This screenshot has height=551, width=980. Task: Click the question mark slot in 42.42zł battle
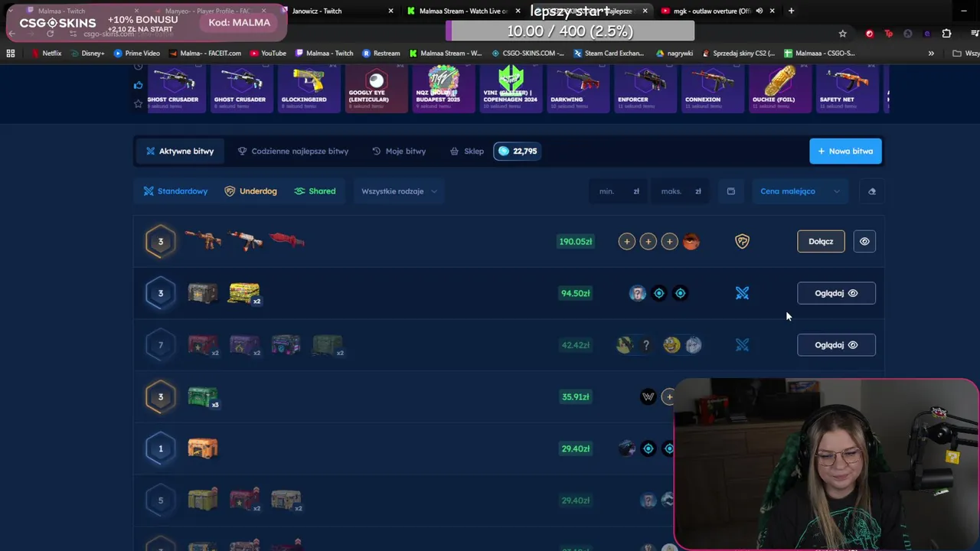pos(646,345)
